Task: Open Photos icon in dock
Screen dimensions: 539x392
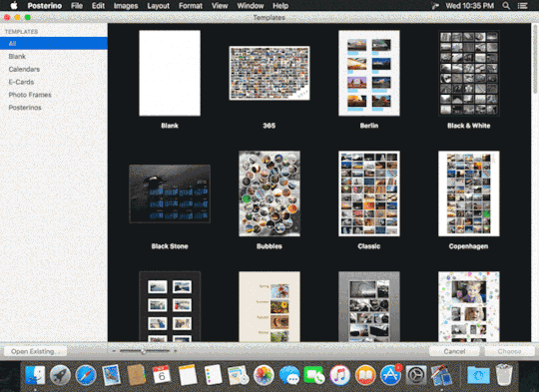Action: [264, 375]
